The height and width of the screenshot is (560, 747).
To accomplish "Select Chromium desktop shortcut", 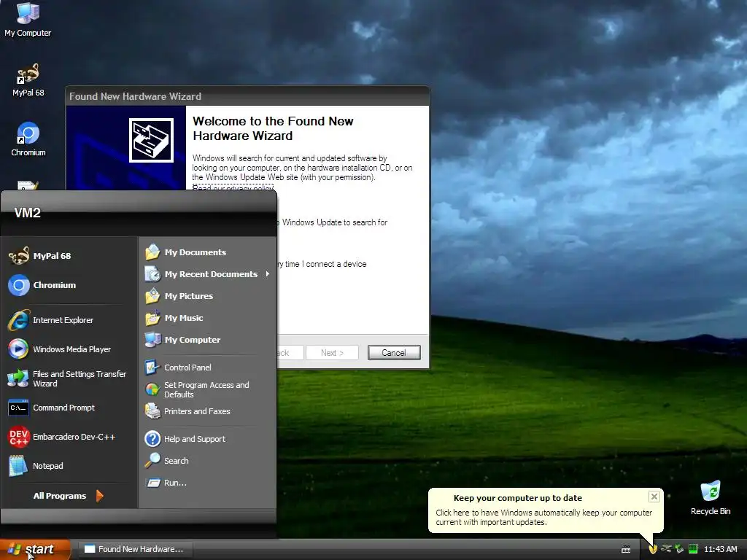I will [28, 139].
